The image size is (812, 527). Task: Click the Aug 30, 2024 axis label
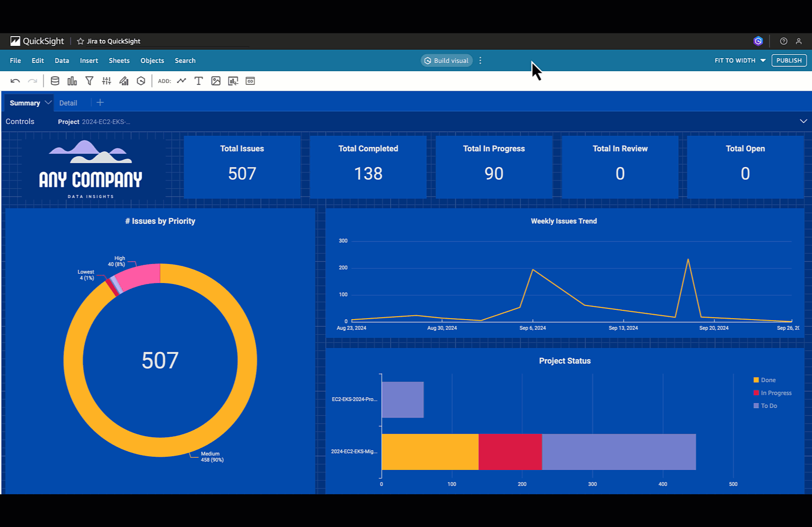pos(442,328)
